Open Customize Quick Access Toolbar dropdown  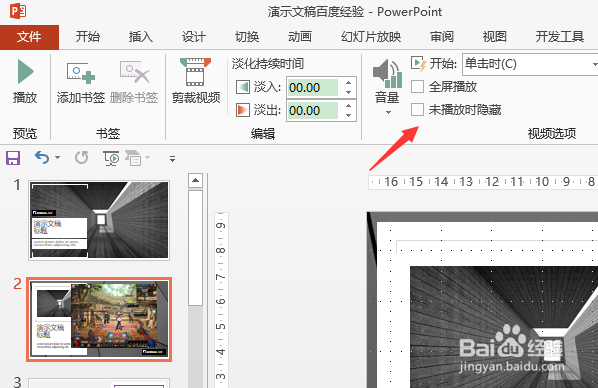coord(172,158)
